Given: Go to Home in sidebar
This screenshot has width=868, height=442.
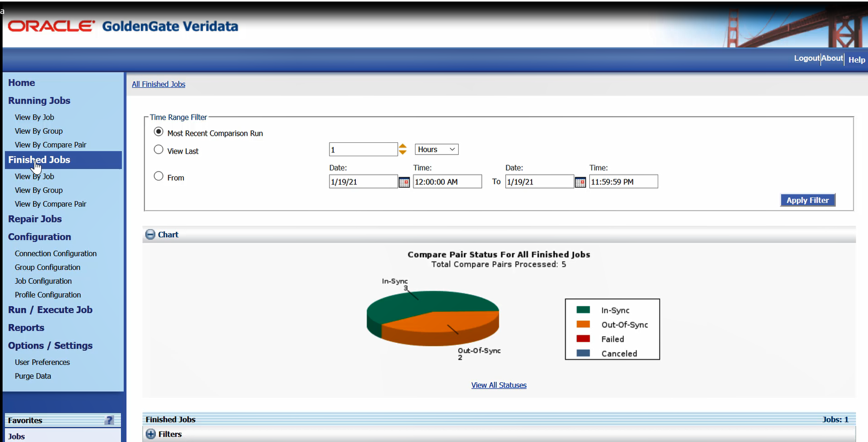Looking at the screenshot, I should [22, 83].
